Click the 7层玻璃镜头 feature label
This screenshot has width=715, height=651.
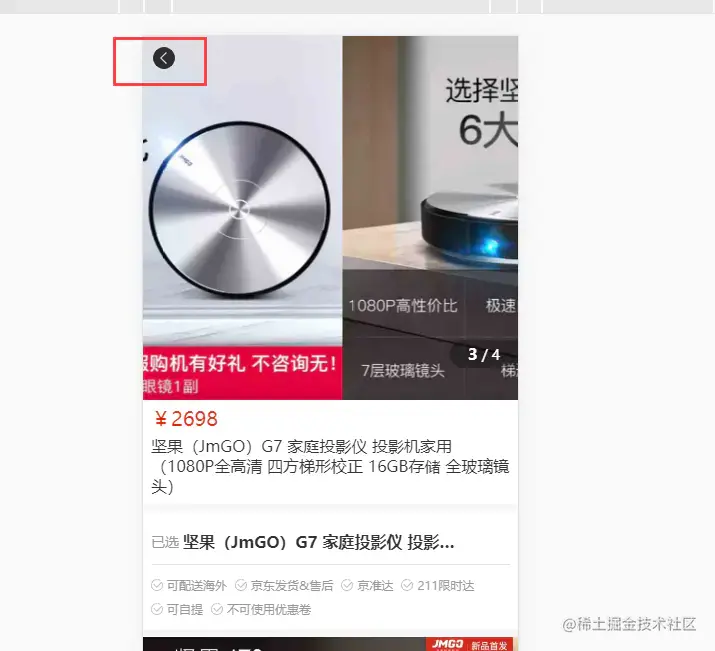pyautogui.click(x=403, y=371)
